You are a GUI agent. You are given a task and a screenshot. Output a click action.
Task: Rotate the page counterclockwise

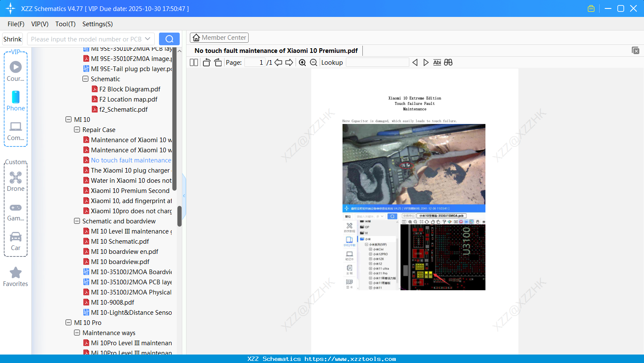[x=206, y=63]
